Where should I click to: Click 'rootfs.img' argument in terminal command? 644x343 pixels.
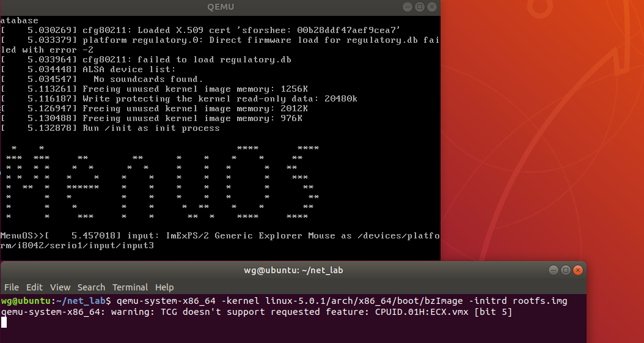pos(540,301)
